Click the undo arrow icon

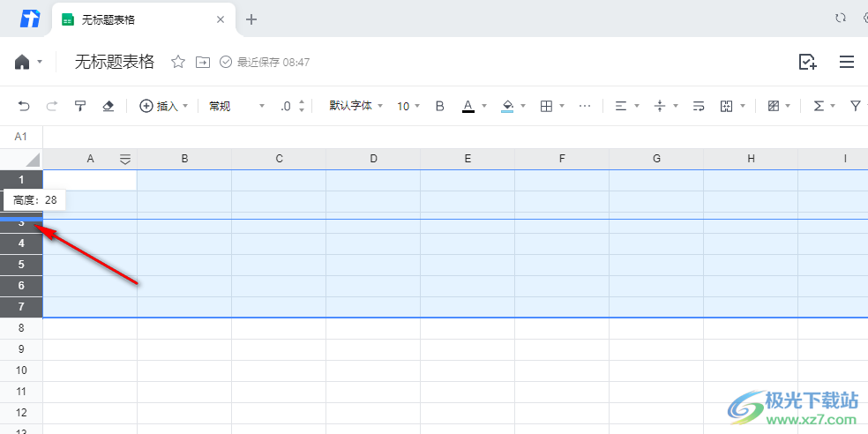[24, 106]
